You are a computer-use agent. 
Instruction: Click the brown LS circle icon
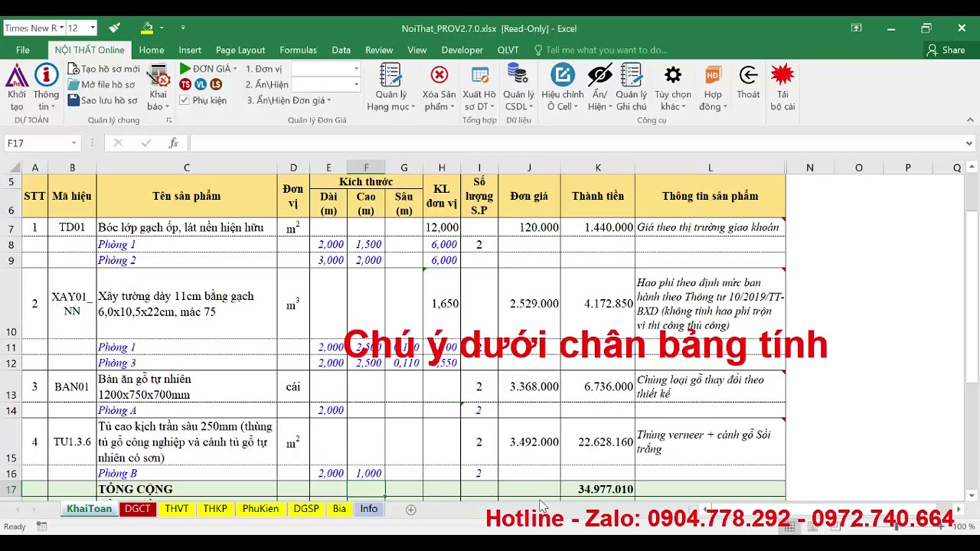point(216,84)
